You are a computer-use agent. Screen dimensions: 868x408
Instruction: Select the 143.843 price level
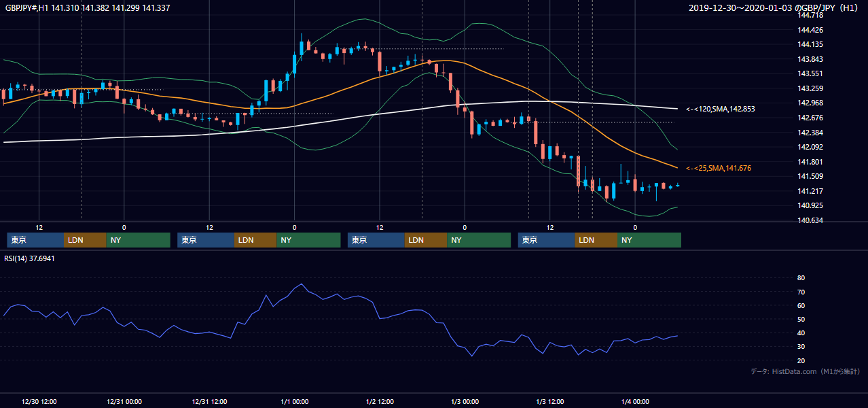[810, 59]
